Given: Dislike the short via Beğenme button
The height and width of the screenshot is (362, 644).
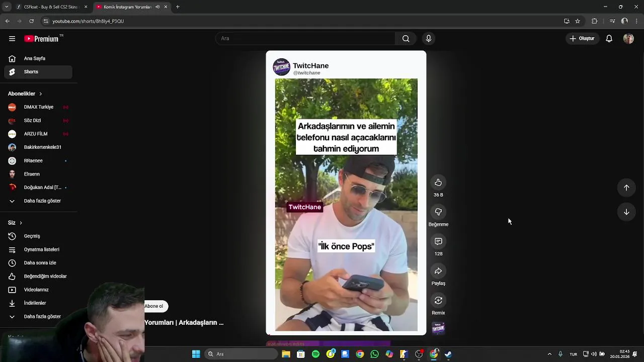Looking at the screenshot, I should pos(438,212).
